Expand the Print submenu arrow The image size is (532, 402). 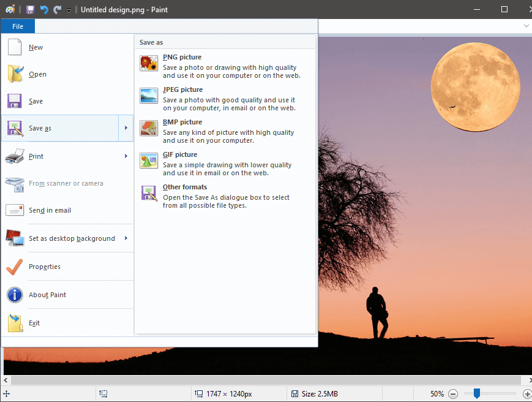coord(126,156)
